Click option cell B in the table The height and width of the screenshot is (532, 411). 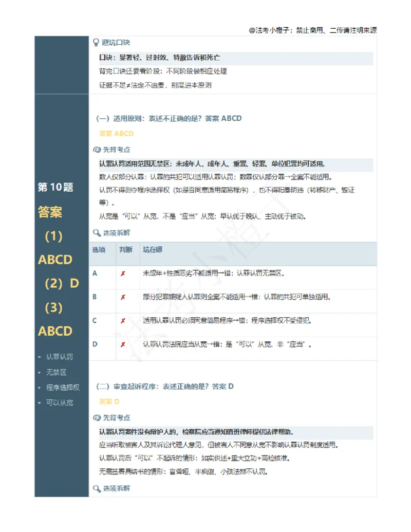point(95,297)
